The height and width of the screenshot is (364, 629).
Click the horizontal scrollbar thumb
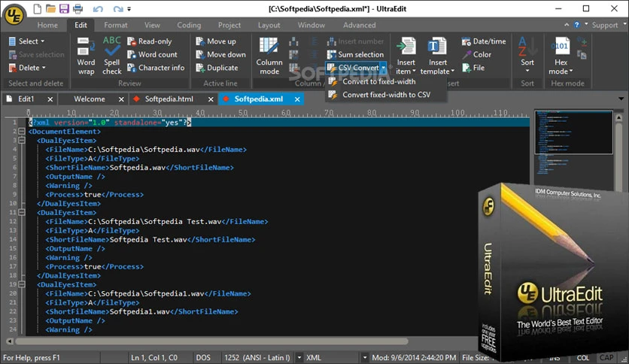[x=211, y=341]
